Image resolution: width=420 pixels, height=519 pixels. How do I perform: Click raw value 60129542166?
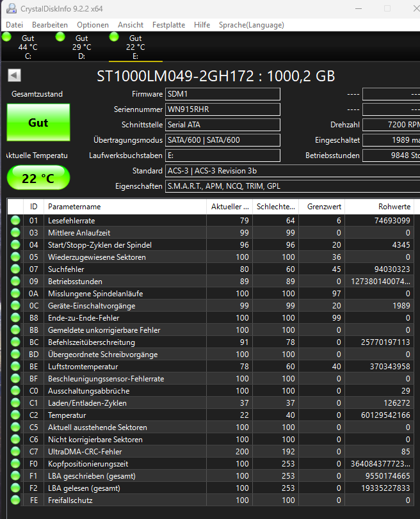(385, 415)
